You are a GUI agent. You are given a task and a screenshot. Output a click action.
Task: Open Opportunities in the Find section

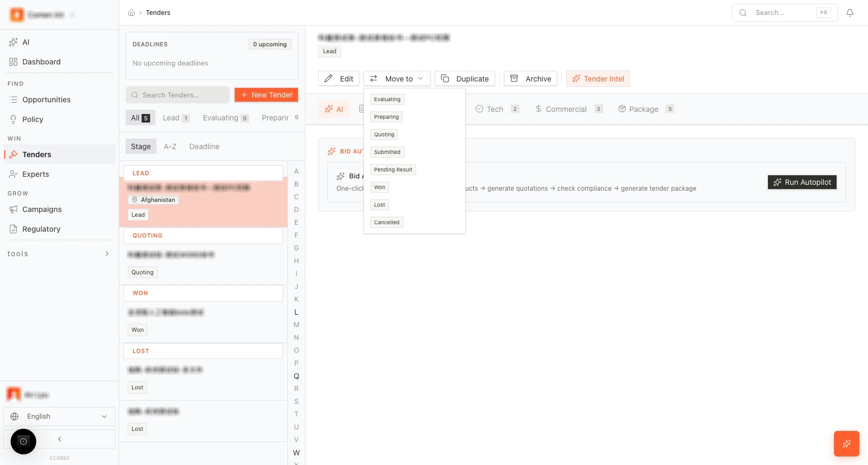(x=59, y=100)
